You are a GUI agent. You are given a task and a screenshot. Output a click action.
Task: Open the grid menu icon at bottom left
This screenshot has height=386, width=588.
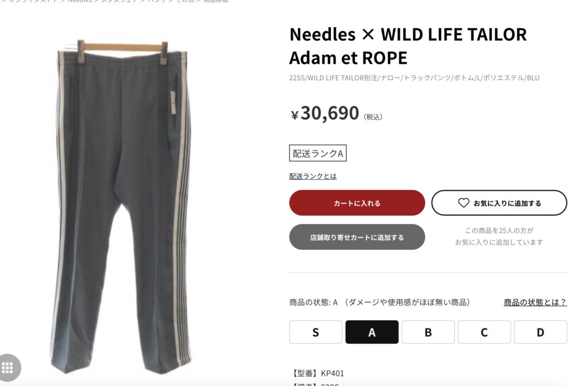pos(7,368)
